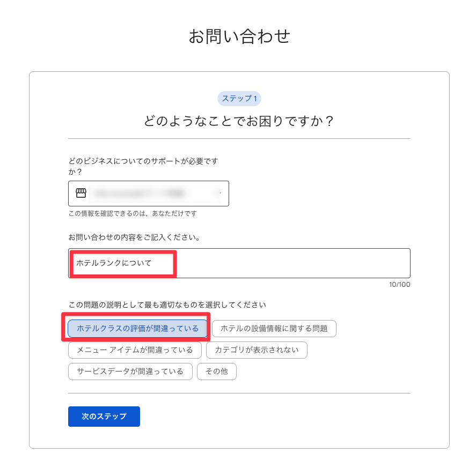The height and width of the screenshot is (453, 476).
Task: Click the 次のステップ button
Action: [x=104, y=417]
